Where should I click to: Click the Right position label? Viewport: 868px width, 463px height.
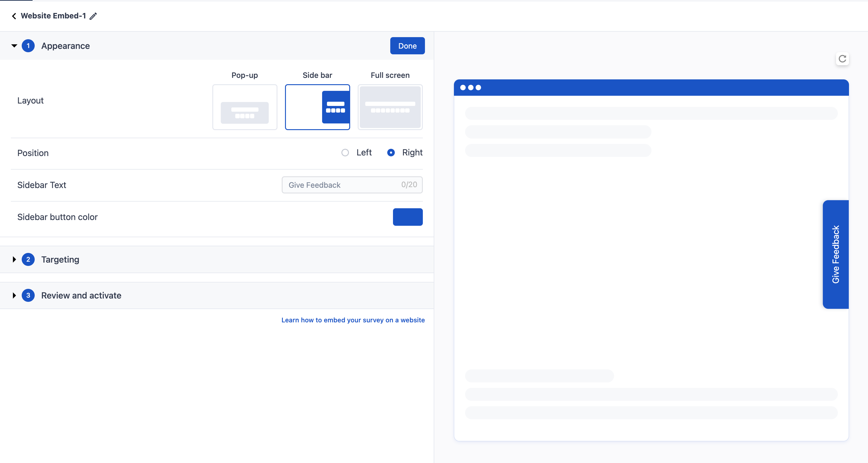[412, 152]
